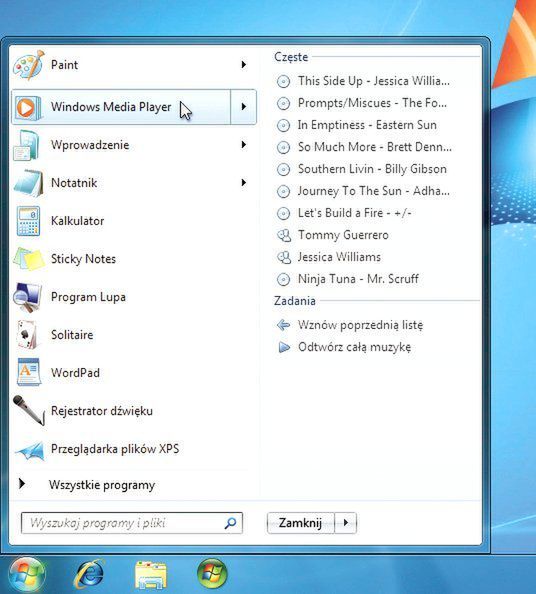The image size is (536, 594).
Task: Open Paint from its palette icon
Action: click(x=28, y=65)
